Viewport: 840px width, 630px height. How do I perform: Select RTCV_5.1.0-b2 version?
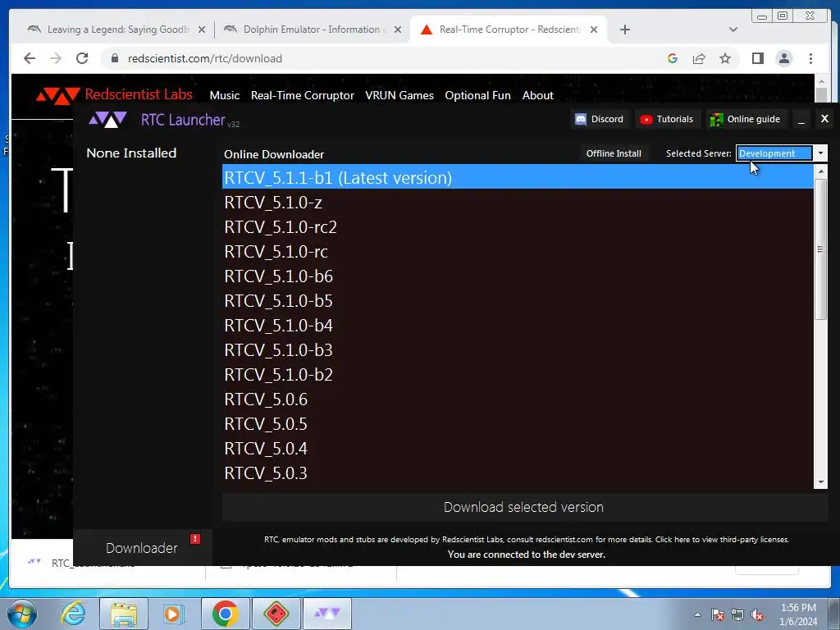click(518, 374)
